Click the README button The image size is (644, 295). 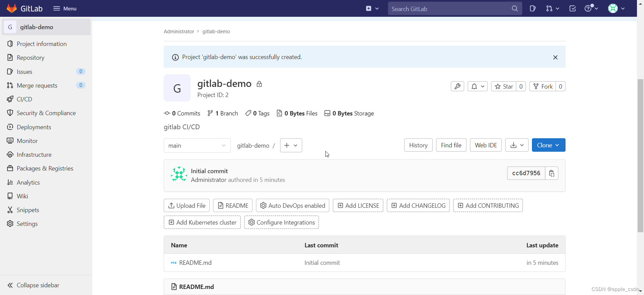[233, 205]
